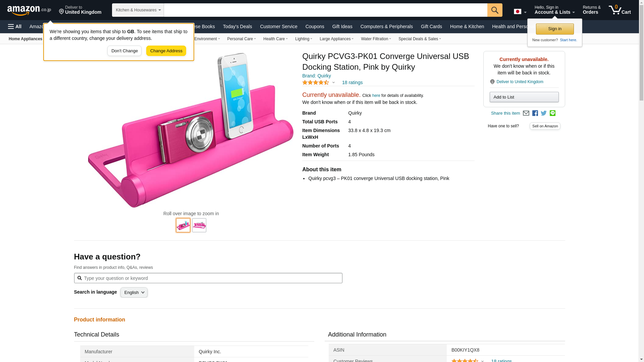
Task: Share this item via email icon
Action: point(526,113)
